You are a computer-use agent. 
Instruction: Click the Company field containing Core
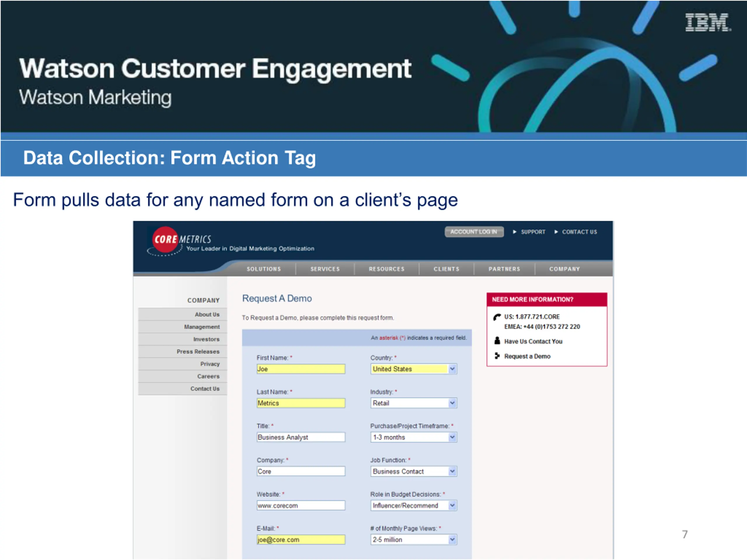pyautogui.click(x=301, y=471)
